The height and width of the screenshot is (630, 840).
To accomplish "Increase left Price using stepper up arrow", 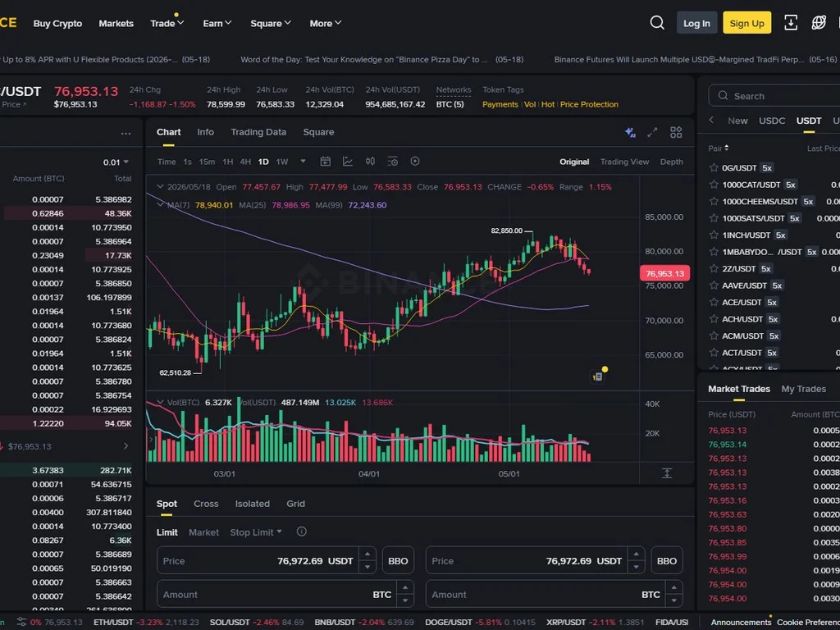I will point(367,555).
